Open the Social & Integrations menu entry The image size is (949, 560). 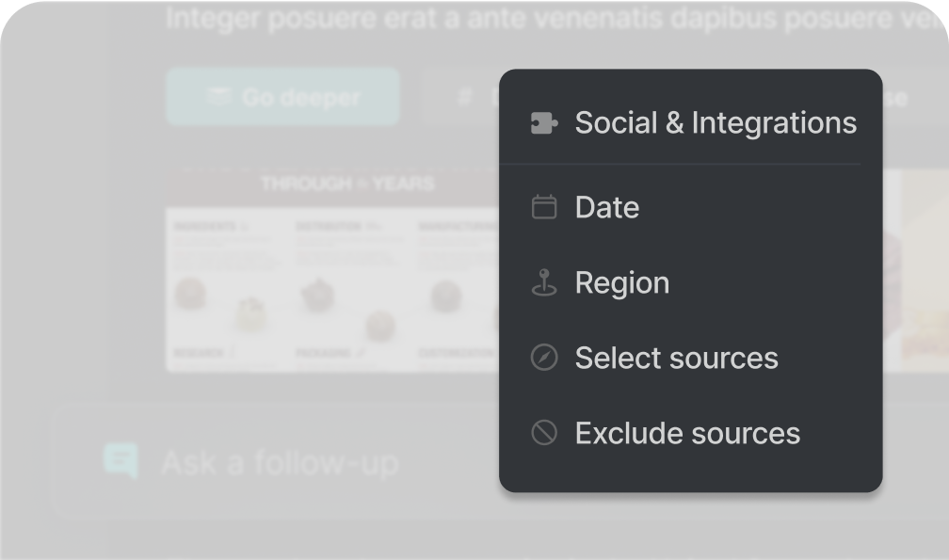[x=716, y=123]
